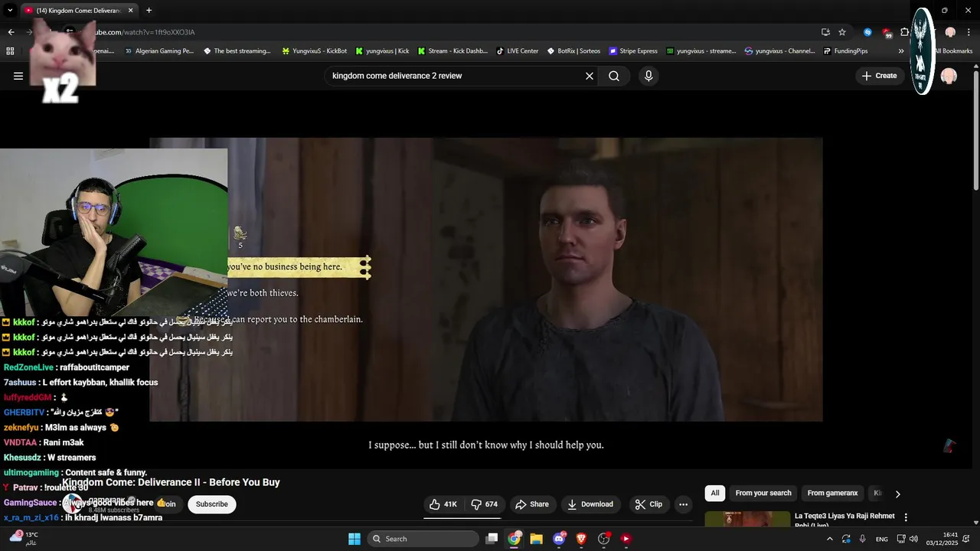Open the 13°C weather widget
This screenshot has width=980, height=551.
coord(24,539)
